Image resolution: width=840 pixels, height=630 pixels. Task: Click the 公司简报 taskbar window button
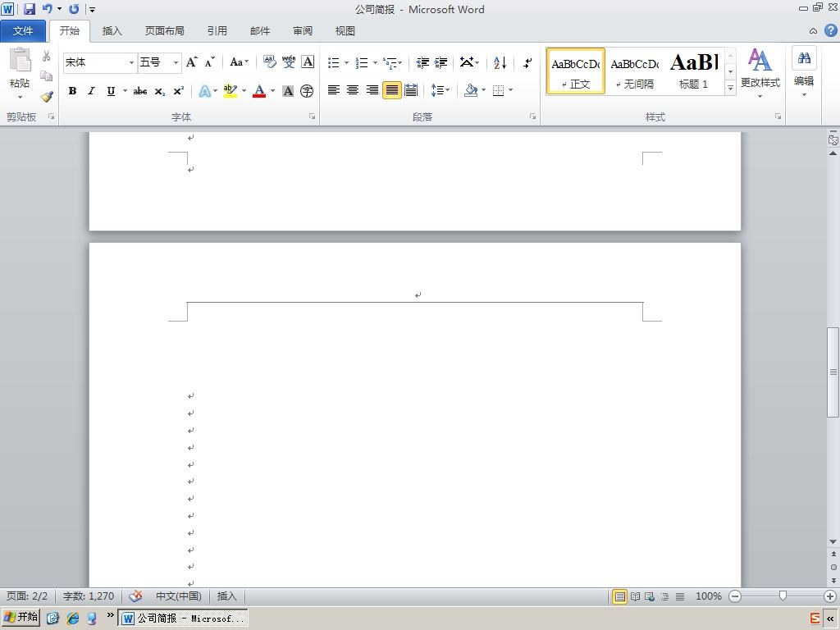pyautogui.click(x=183, y=619)
